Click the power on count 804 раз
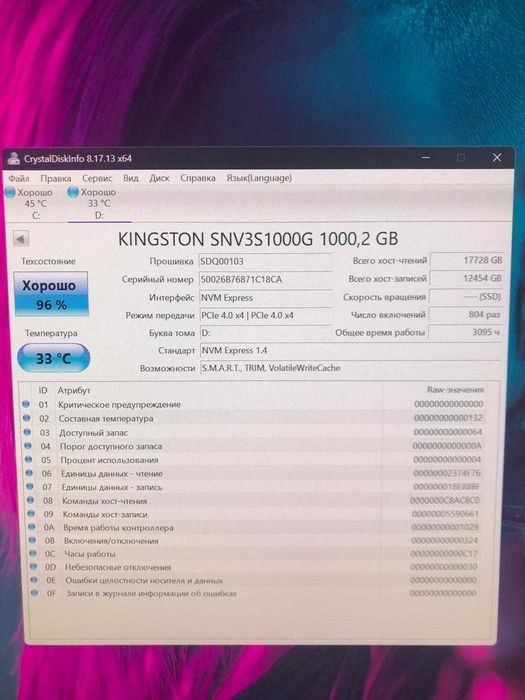This screenshot has height=700, width=525. [x=466, y=314]
